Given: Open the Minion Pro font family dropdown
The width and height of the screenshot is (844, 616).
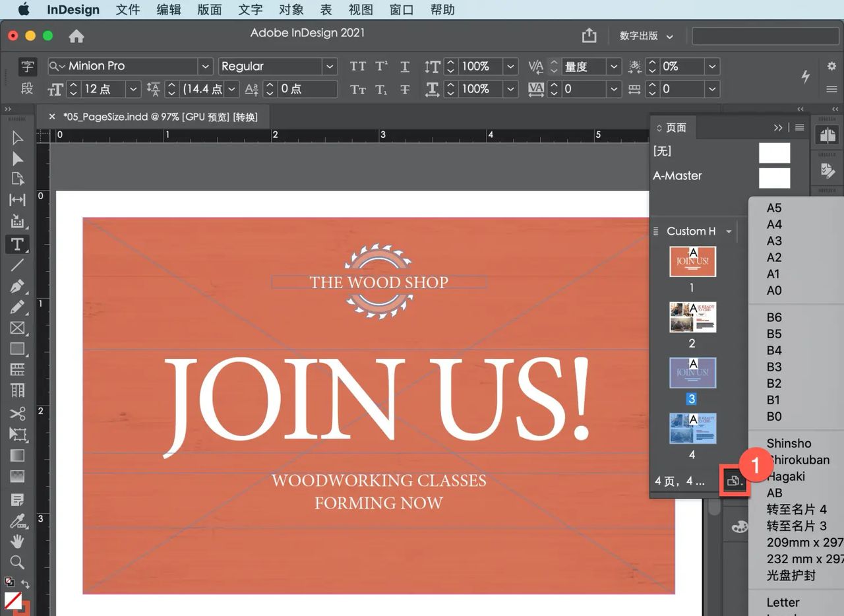Looking at the screenshot, I should point(206,66).
